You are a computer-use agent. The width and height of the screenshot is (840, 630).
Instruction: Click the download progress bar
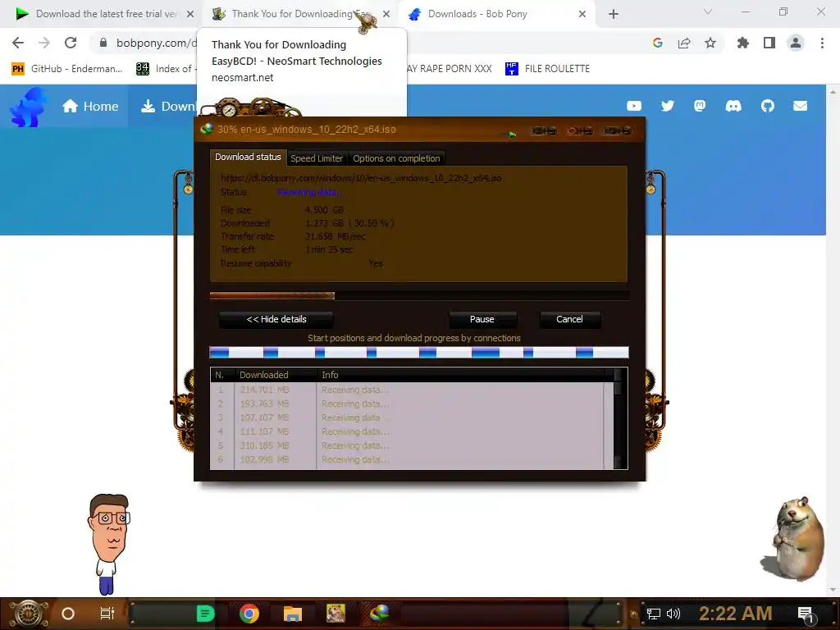pos(419,295)
